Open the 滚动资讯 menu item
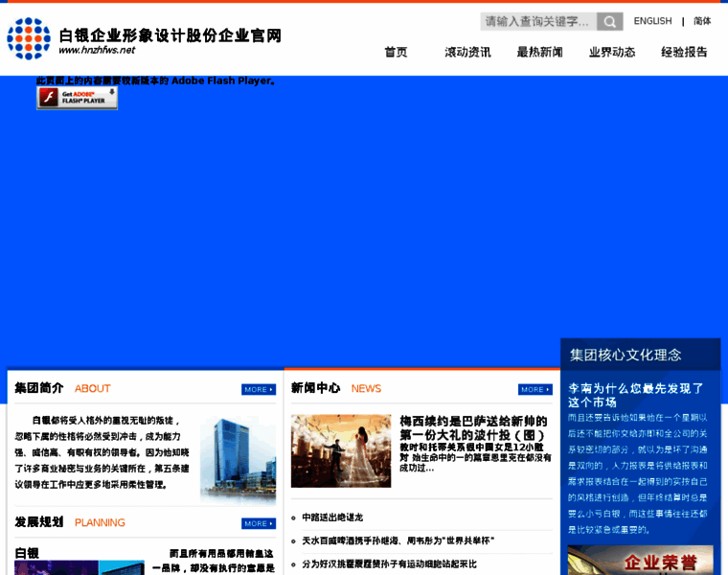 467,52
